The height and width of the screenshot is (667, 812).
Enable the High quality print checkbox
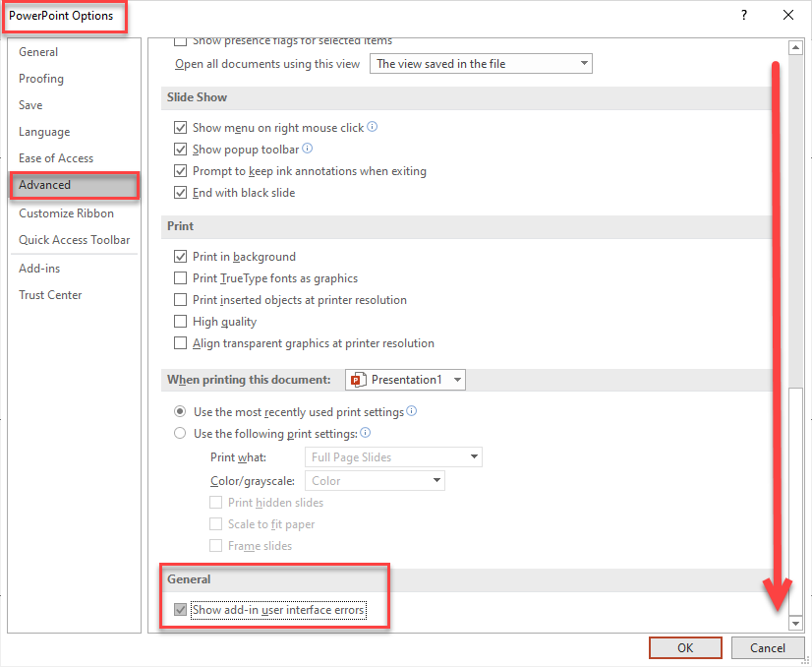[x=180, y=322]
